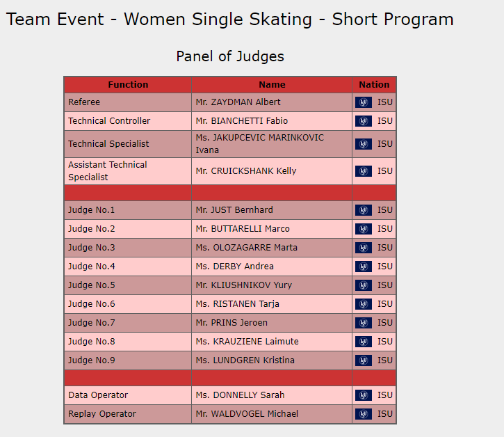The height and width of the screenshot is (437, 504).
Task: Click the Team Event page title
Action: [230, 19]
